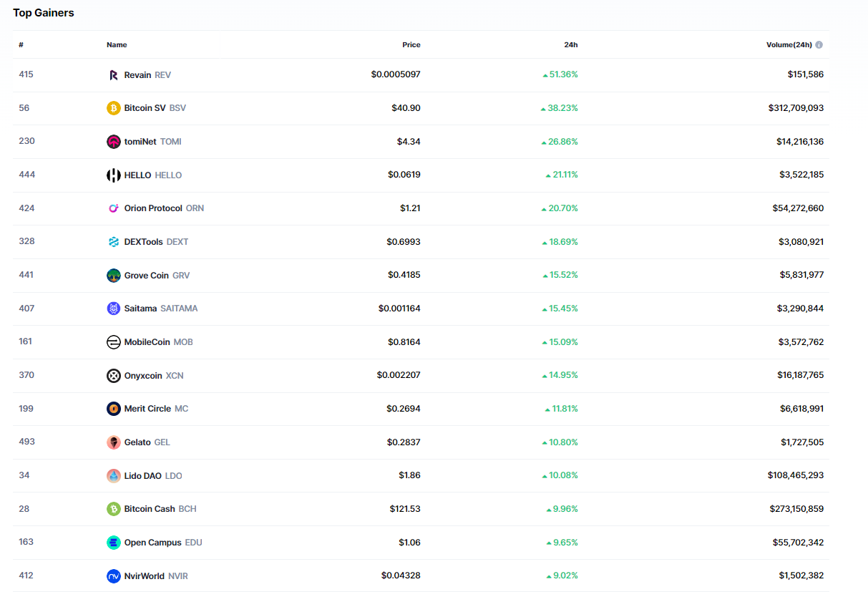This screenshot has height=592, width=868.
Task: Click the Gelato logo icon
Action: click(x=113, y=442)
